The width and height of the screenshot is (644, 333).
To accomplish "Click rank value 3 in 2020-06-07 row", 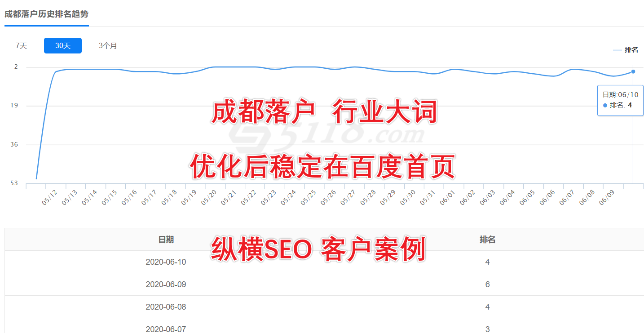I will tap(488, 329).
